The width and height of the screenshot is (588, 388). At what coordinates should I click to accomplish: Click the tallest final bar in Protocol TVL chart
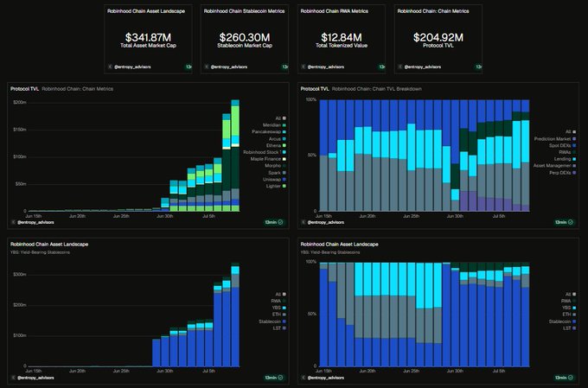(235, 156)
